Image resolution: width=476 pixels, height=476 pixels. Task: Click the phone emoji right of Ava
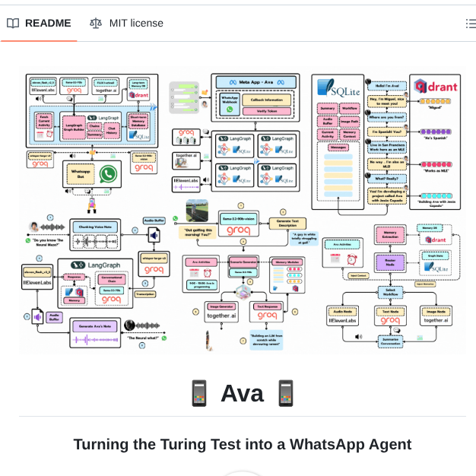pos(286,393)
